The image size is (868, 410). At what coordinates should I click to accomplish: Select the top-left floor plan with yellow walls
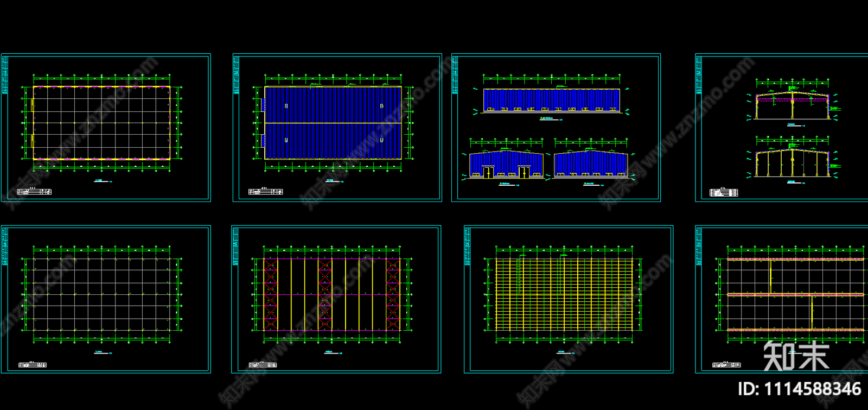tap(101, 123)
